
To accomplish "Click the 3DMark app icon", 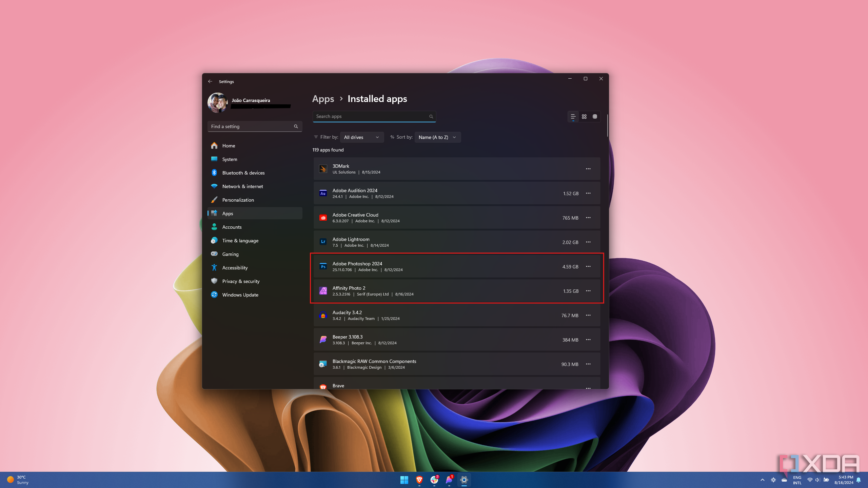I will pos(323,168).
